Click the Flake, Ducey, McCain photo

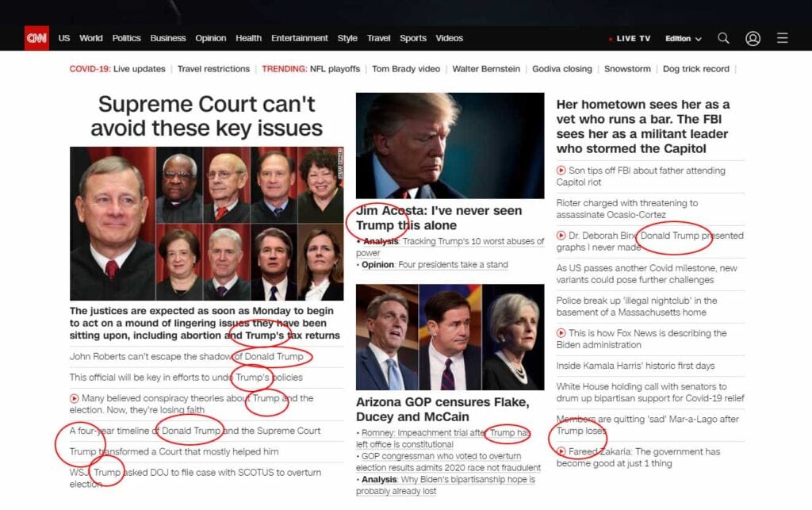pyautogui.click(x=450, y=337)
